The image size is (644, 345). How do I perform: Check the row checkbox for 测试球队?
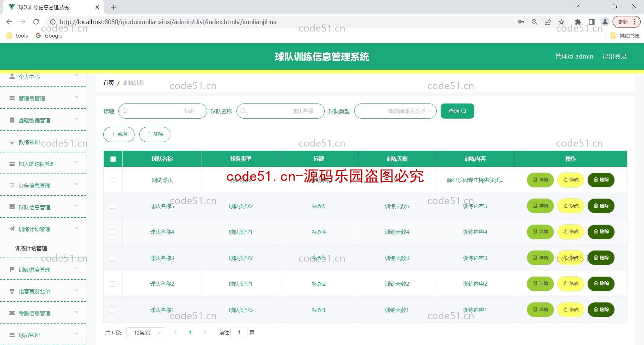112,180
